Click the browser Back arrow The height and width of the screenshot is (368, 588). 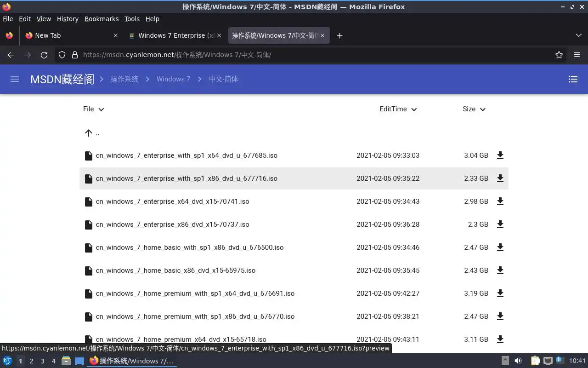coord(11,55)
